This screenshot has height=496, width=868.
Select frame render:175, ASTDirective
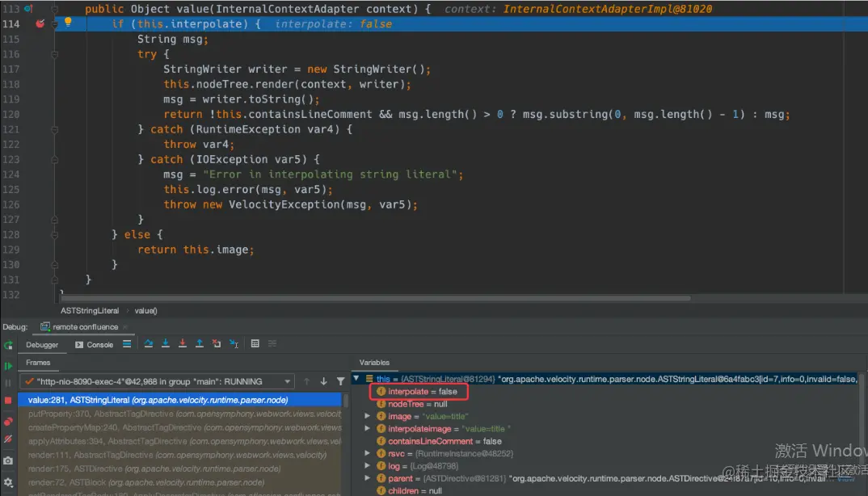click(180, 469)
